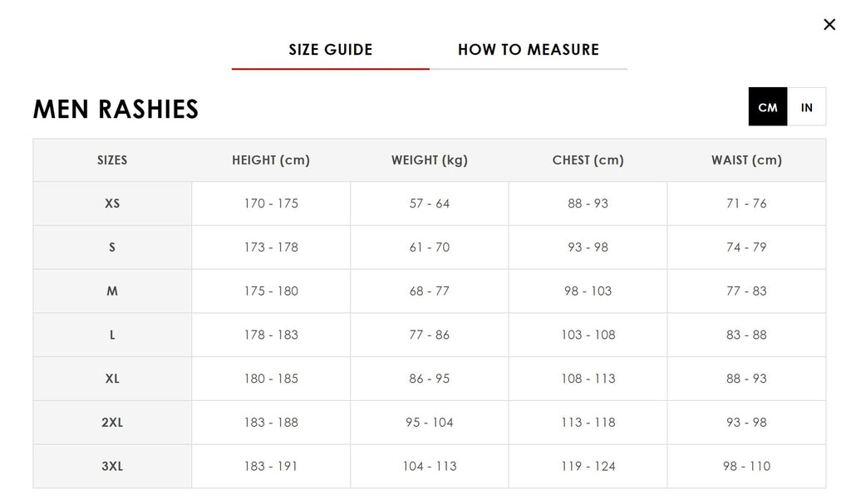This screenshot has width=851, height=504.
Task: Open the How to Measure tab
Action: pos(528,50)
